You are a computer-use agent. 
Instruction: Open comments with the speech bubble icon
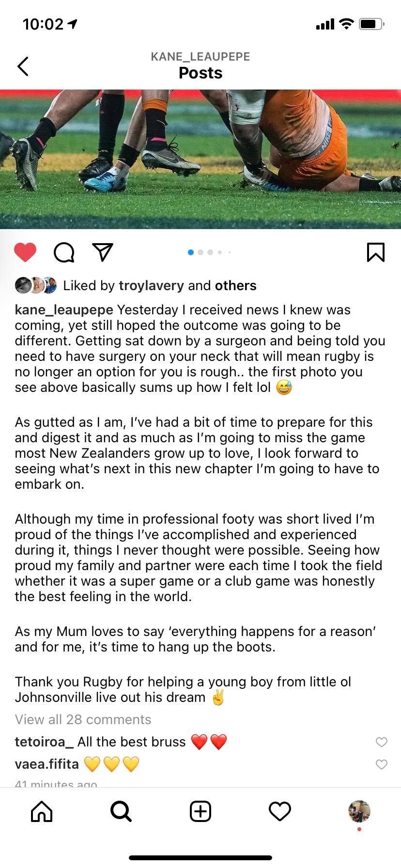(x=64, y=252)
